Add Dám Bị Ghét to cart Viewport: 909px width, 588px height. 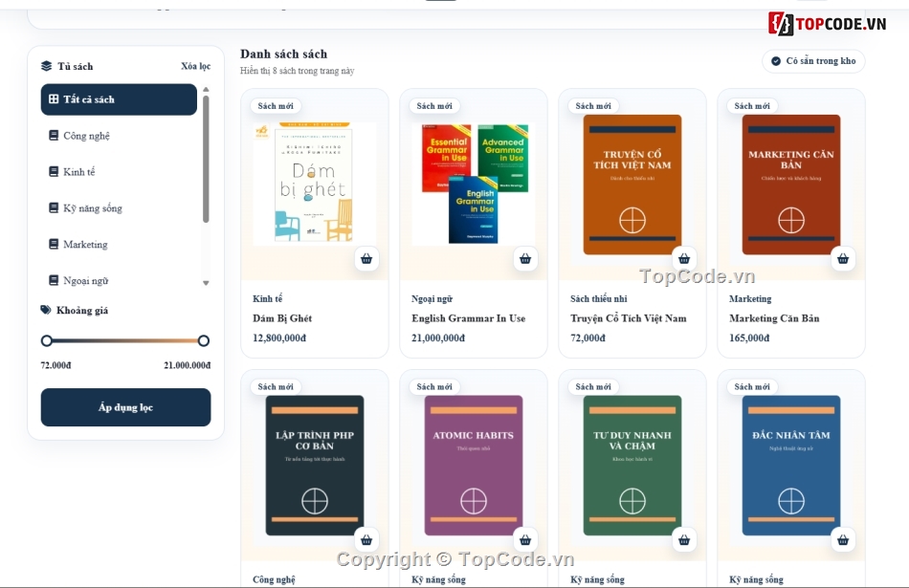click(x=366, y=259)
